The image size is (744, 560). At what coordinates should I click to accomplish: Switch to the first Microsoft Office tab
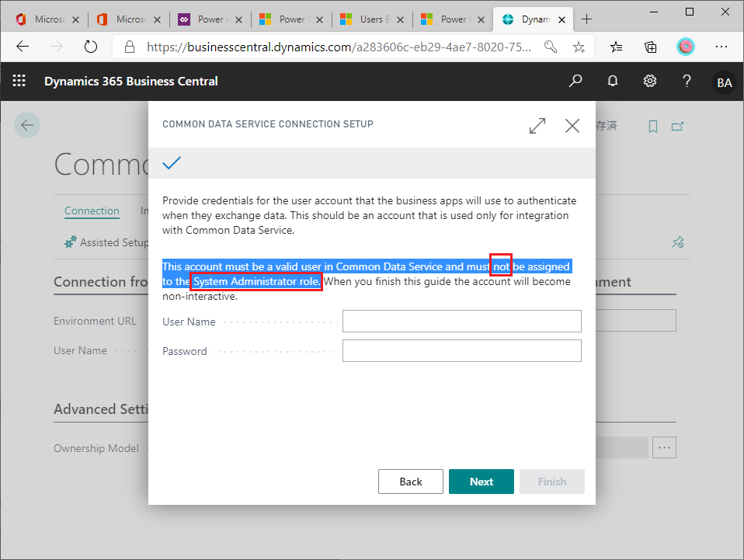(x=42, y=19)
